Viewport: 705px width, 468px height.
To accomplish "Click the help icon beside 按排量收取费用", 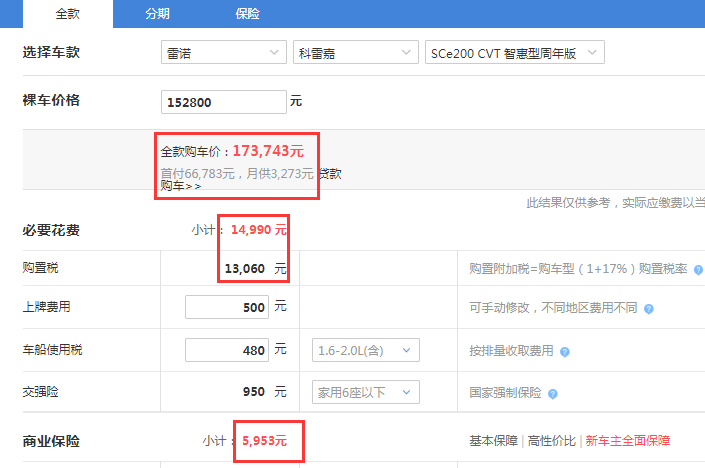I will [x=565, y=352].
